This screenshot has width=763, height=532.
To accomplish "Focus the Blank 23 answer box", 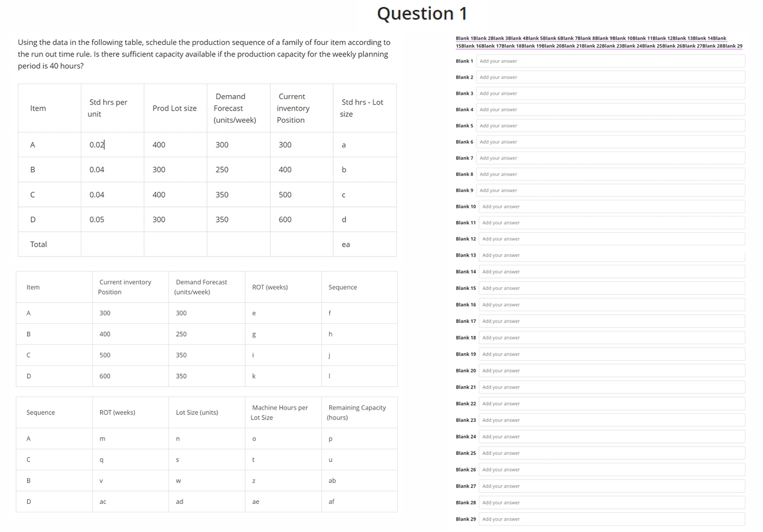I will [x=611, y=420].
